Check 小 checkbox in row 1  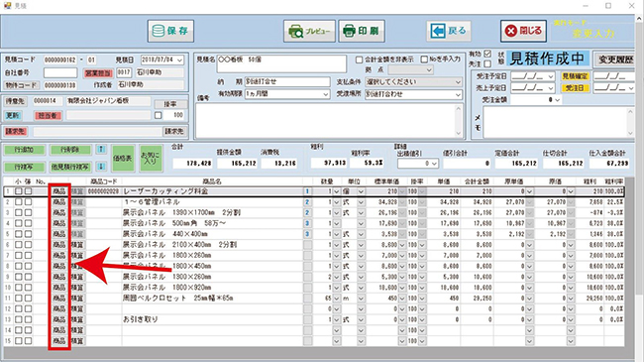tap(19, 191)
